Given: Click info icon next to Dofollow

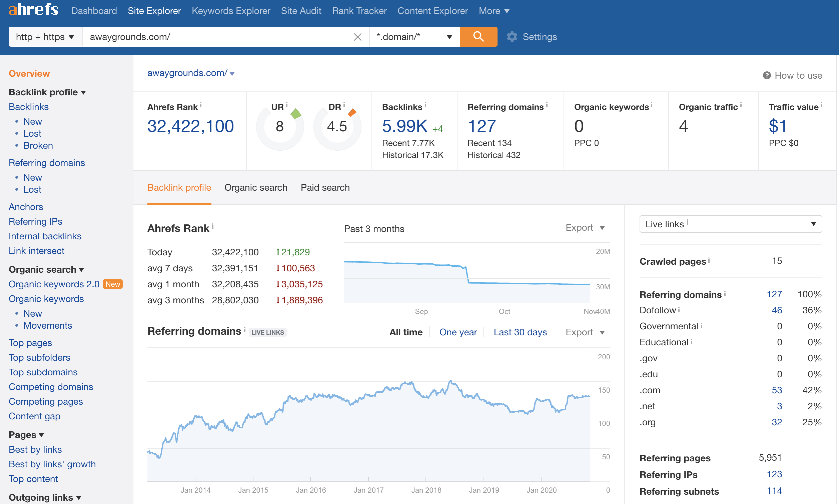Looking at the screenshot, I should click(x=679, y=309).
